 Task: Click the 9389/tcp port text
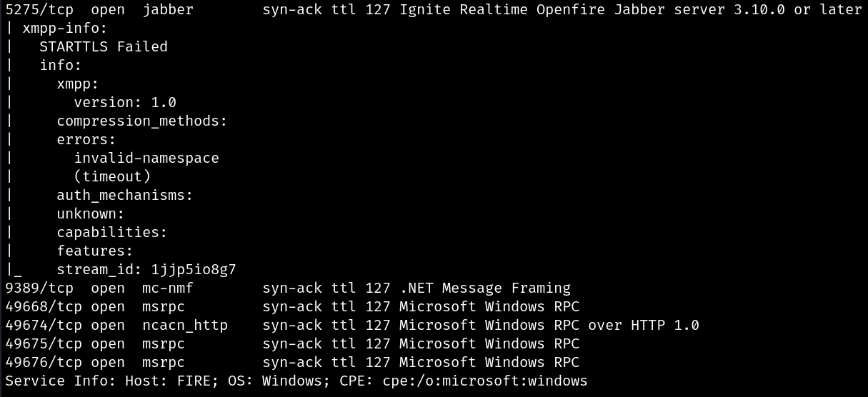click(39, 288)
